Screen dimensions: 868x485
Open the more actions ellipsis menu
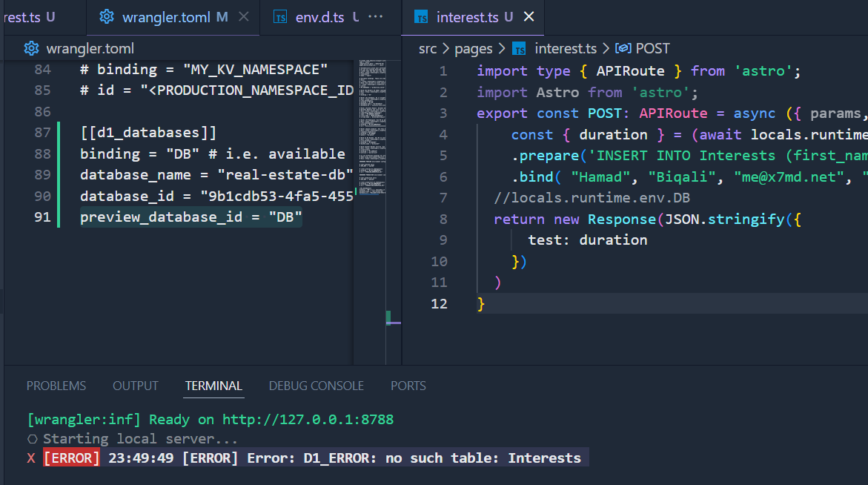coord(376,16)
